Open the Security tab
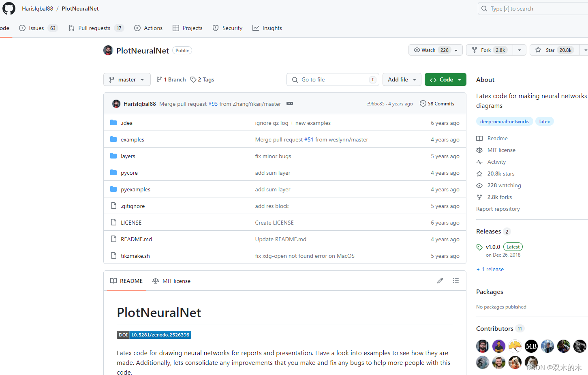 point(227,28)
